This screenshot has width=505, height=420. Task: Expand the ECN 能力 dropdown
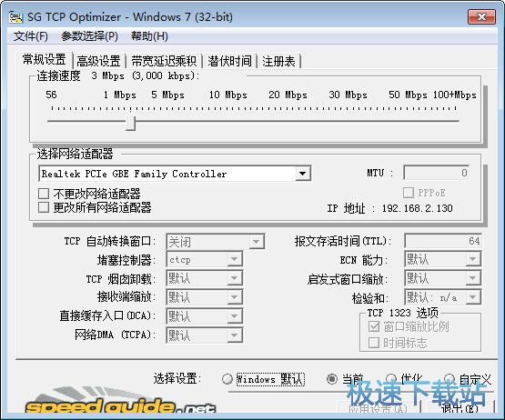pos(473,259)
